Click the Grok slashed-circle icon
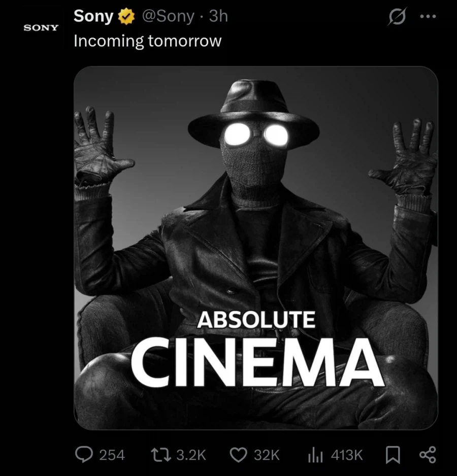This screenshot has width=457, height=476. pos(397,17)
